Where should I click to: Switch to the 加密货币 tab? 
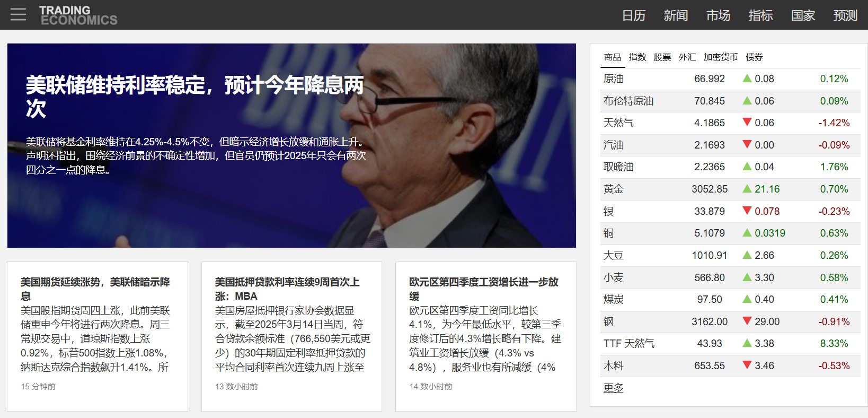(721, 57)
